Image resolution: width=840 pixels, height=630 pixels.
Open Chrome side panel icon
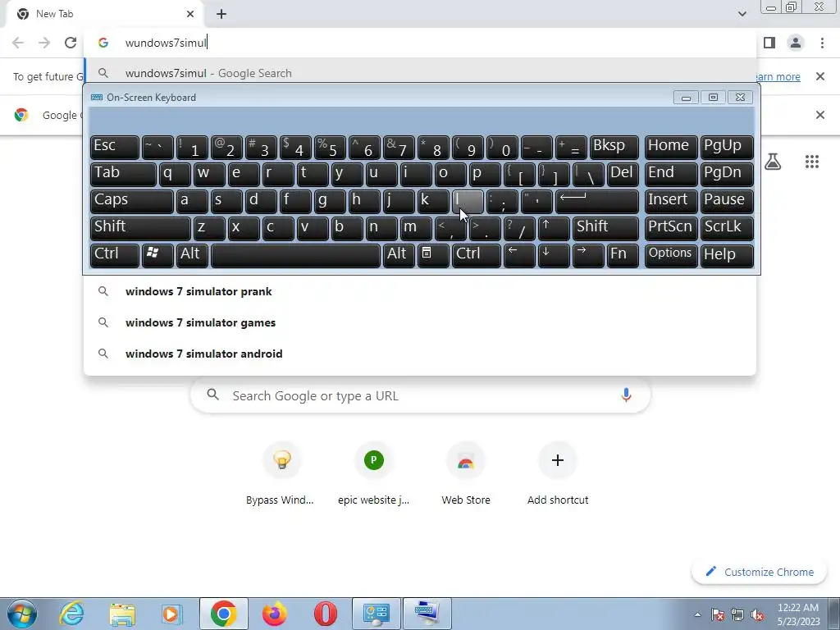(769, 43)
